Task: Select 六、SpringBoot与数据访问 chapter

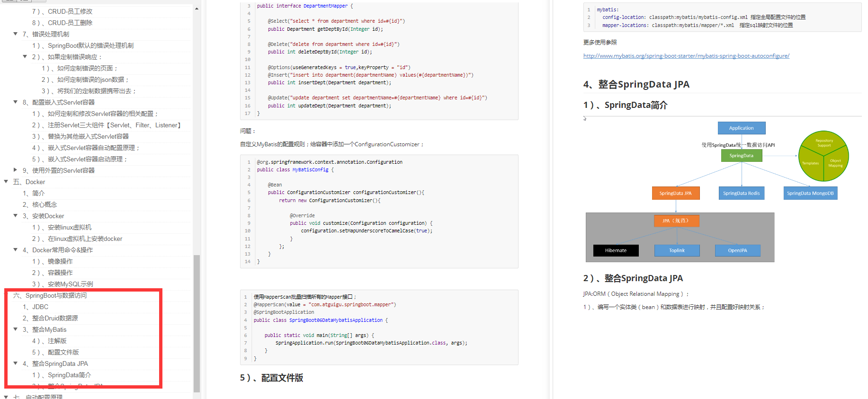Action: [x=50, y=295]
